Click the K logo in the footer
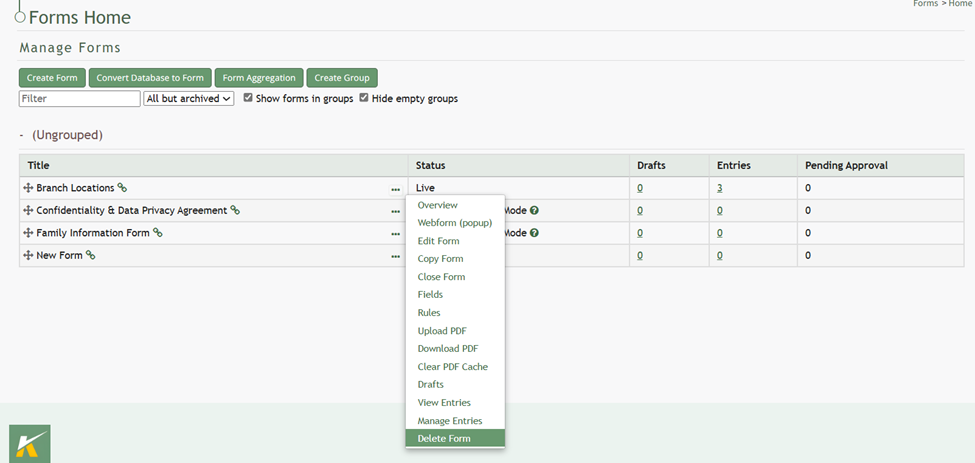 click(x=30, y=443)
